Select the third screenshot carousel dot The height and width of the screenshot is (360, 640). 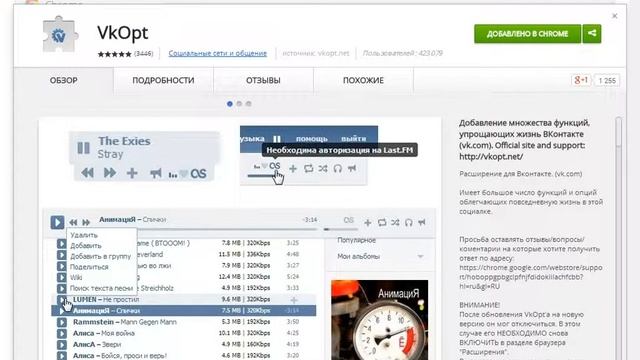249,104
